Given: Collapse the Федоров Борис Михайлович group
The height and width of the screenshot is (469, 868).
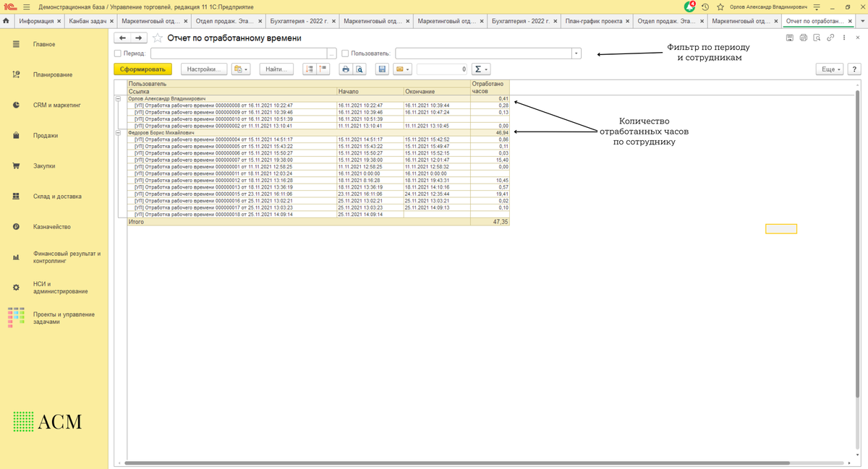Looking at the screenshot, I should pyautogui.click(x=119, y=133).
